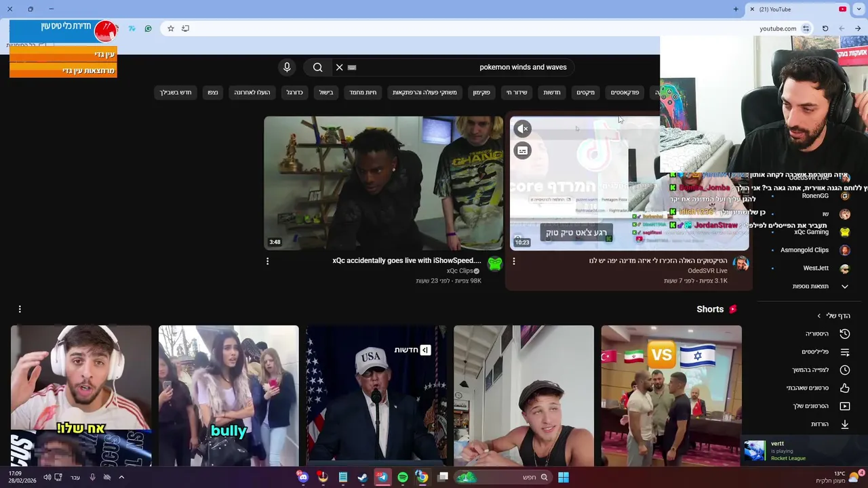
Task: Open the Israel VS flags Short
Action: [x=671, y=396]
